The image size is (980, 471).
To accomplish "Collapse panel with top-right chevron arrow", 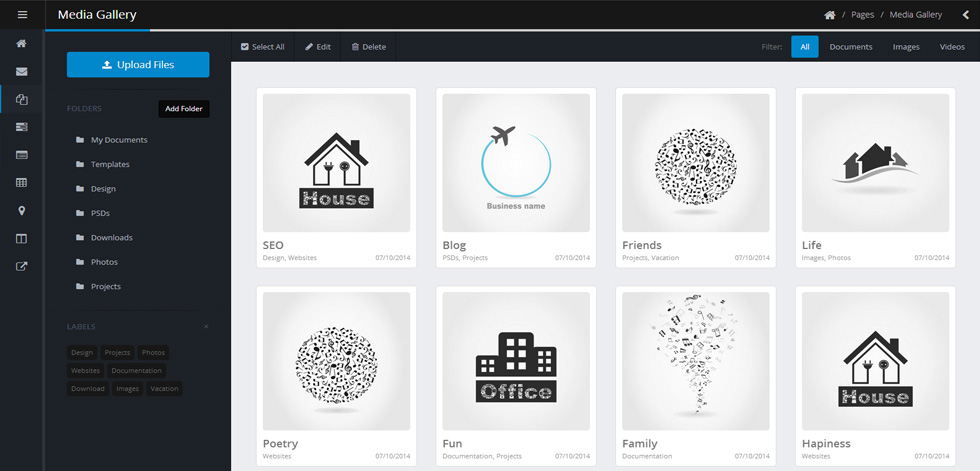I will (x=966, y=15).
